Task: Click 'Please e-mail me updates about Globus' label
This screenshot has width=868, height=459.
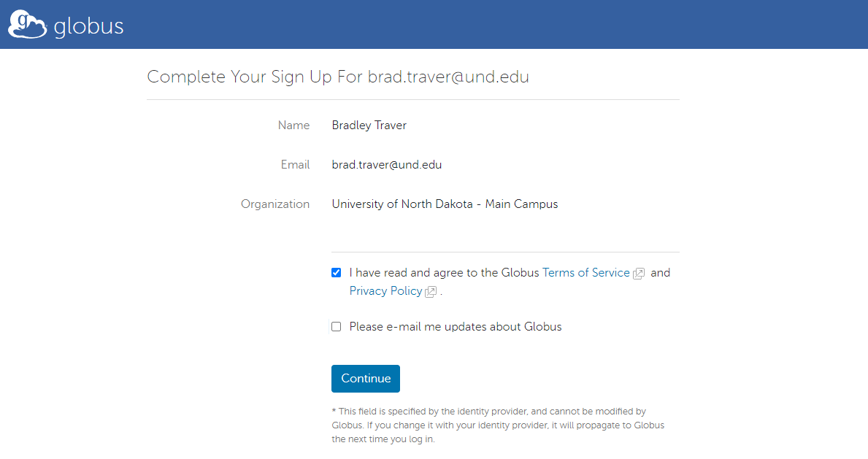Action: (455, 327)
